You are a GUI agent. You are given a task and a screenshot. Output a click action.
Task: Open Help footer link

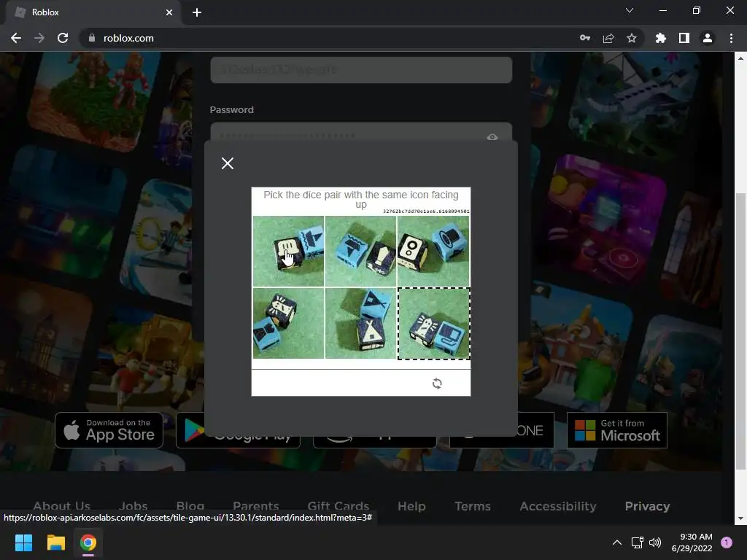click(411, 506)
